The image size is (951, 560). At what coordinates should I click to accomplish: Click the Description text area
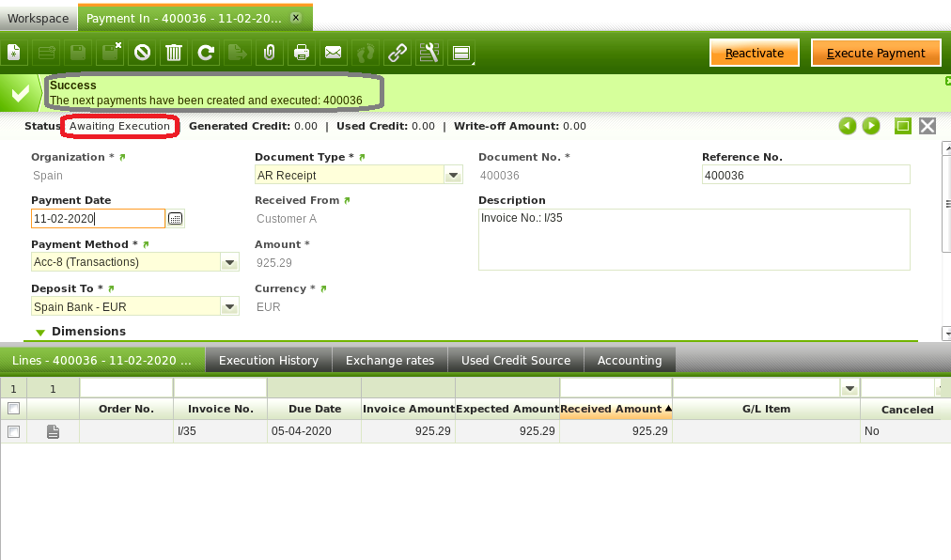click(x=694, y=240)
